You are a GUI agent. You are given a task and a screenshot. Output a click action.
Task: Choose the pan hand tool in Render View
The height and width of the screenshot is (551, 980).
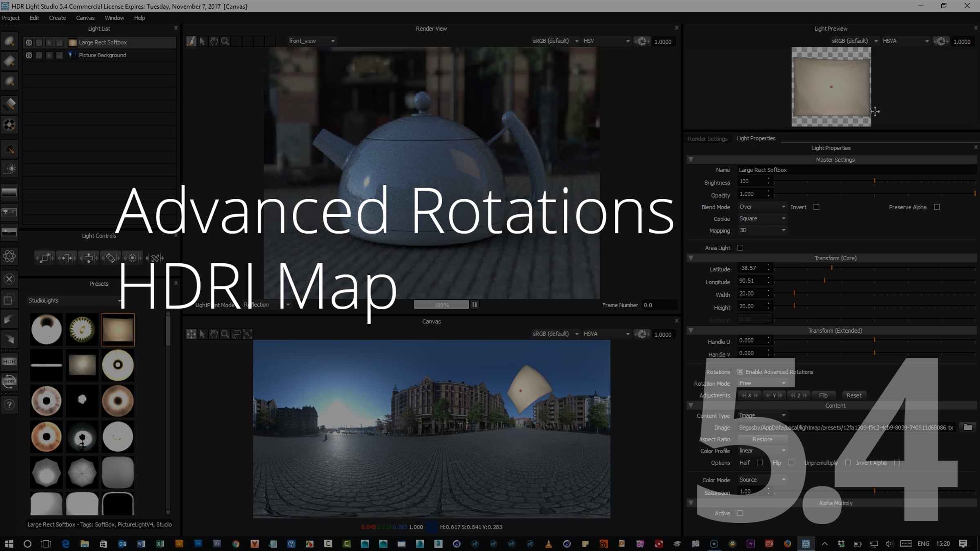[x=214, y=41]
